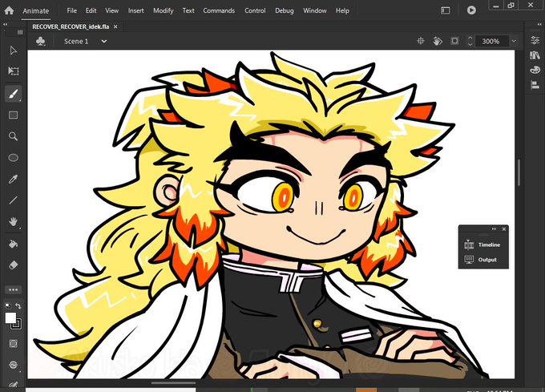Open the Debug menu
The height and width of the screenshot is (392, 545).
[285, 10]
